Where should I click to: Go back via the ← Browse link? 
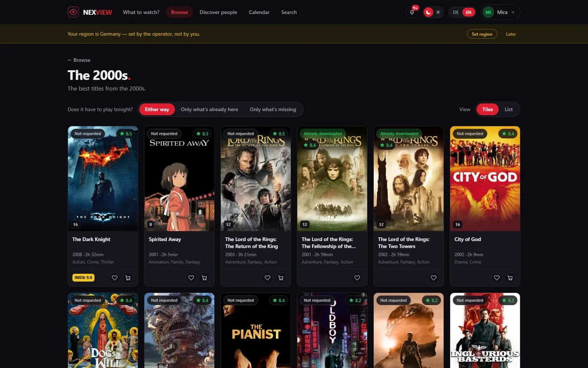(x=79, y=60)
